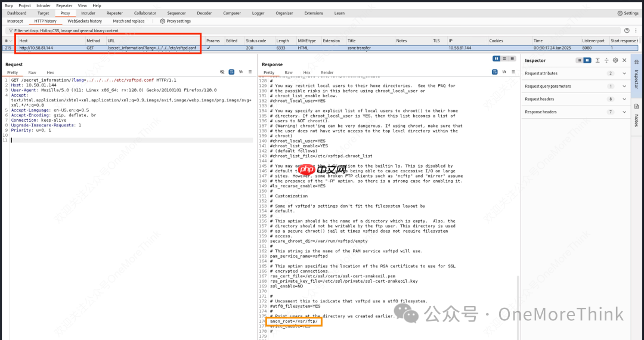Screen dimensions: 644x340
Task: Switch to the Collaborator tab
Action: click(x=145, y=13)
